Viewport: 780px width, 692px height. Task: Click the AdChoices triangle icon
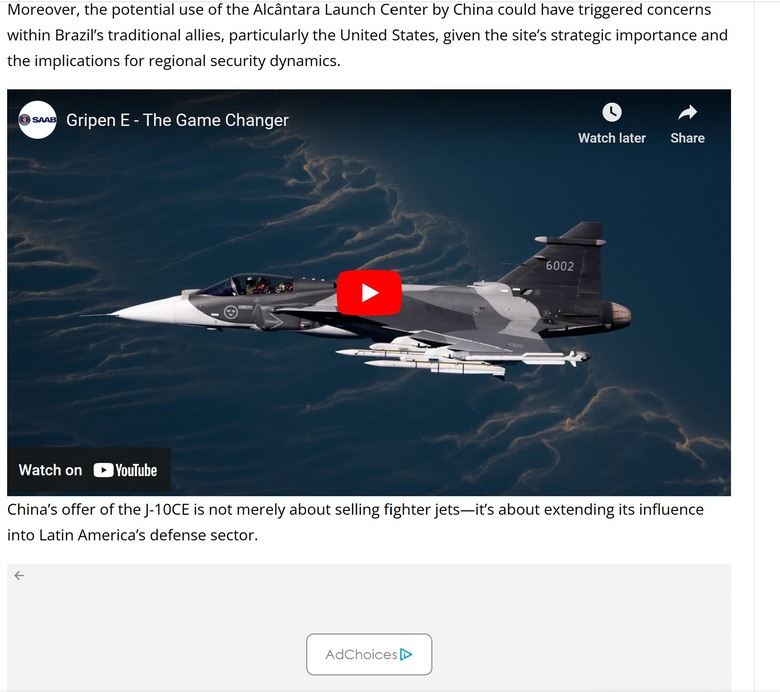click(406, 654)
